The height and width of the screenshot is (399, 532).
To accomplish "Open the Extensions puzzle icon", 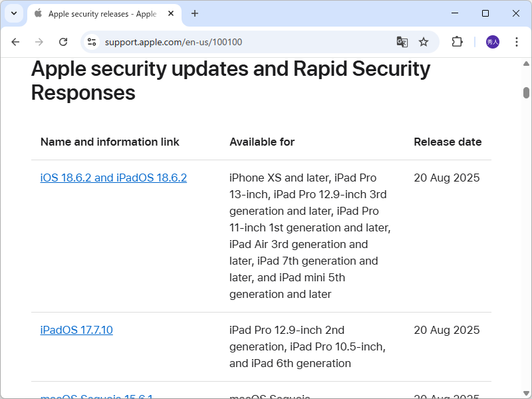I will pyautogui.click(x=457, y=41).
